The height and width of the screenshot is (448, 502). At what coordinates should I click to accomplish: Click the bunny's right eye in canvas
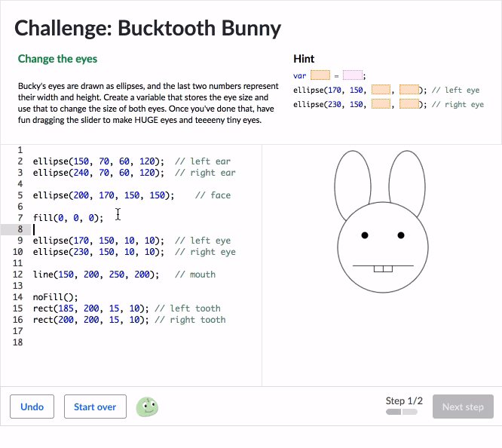(x=401, y=235)
